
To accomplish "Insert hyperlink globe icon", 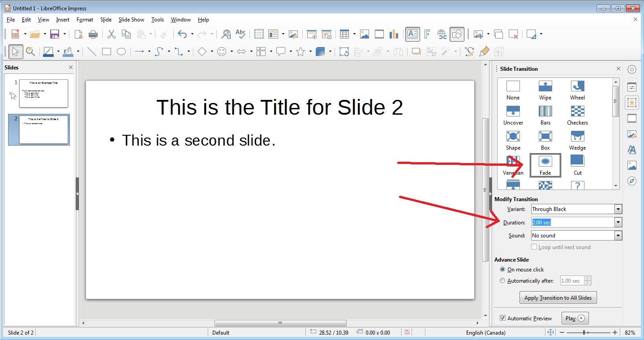I will [442, 34].
